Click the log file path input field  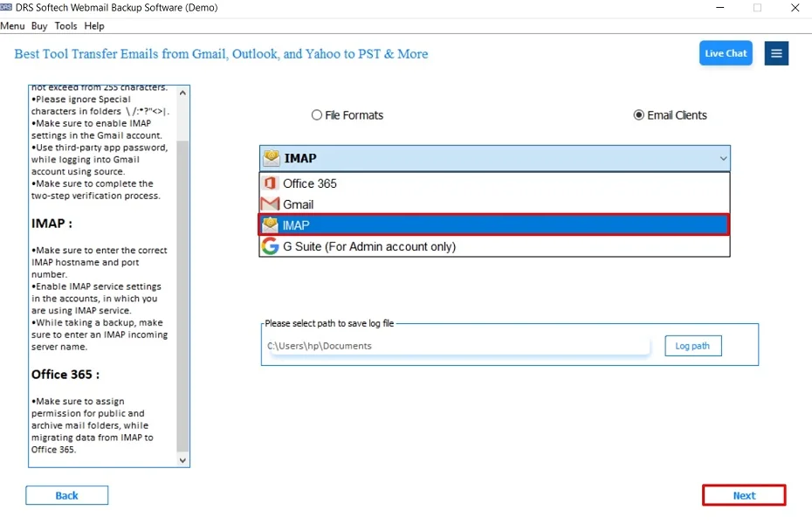pos(454,346)
